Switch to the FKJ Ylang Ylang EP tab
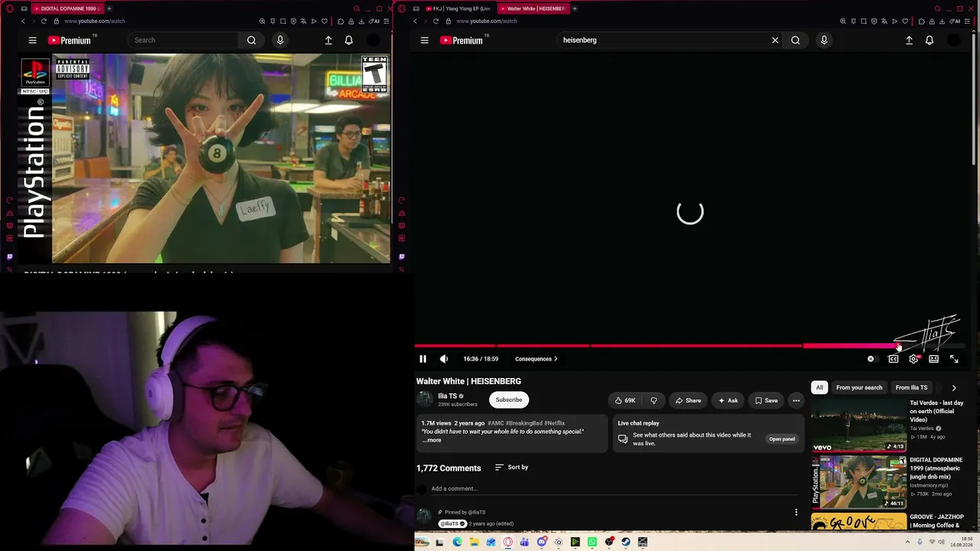This screenshot has width=980, height=551. point(458,8)
